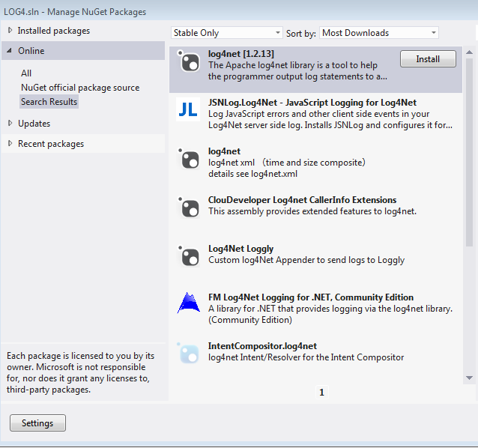
Task: Select the ClouDeveloper Log4net CallerInfo Extensions title
Action: [302, 200]
